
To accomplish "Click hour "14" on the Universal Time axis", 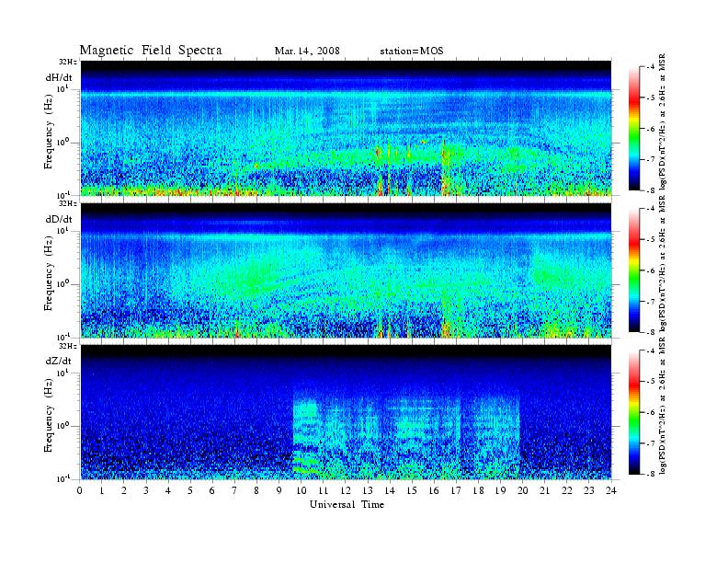I will click(390, 490).
